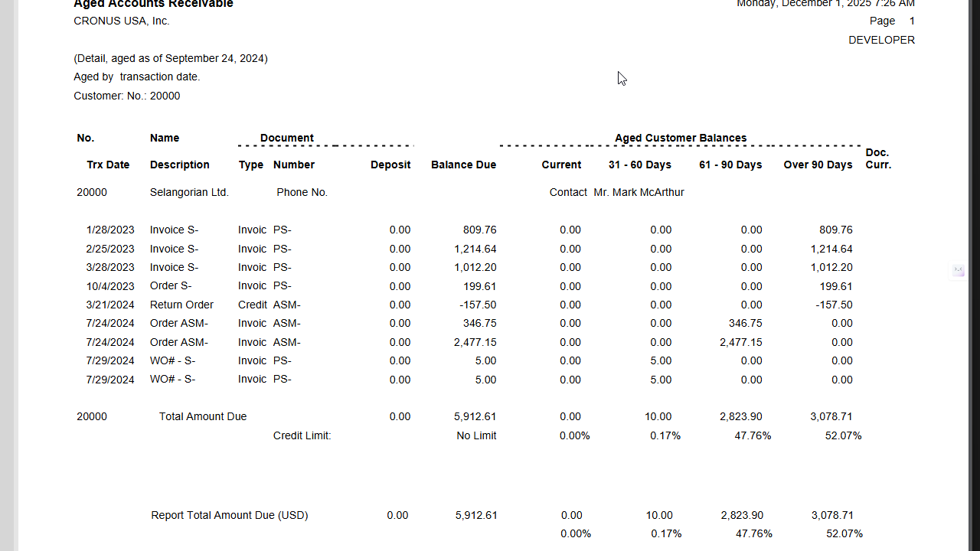Select the Aged Accounts Receivable report title
Image resolution: width=980 pixels, height=551 pixels.
click(x=153, y=5)
